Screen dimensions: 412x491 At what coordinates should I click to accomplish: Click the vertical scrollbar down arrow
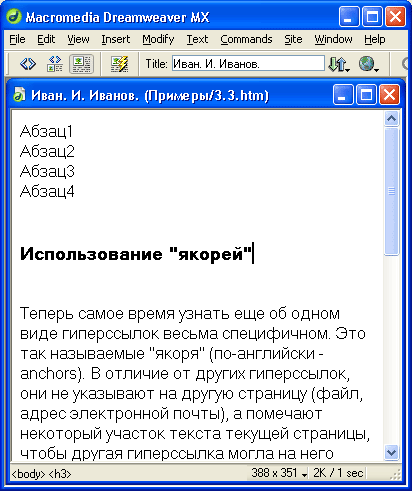click(391, 453)
